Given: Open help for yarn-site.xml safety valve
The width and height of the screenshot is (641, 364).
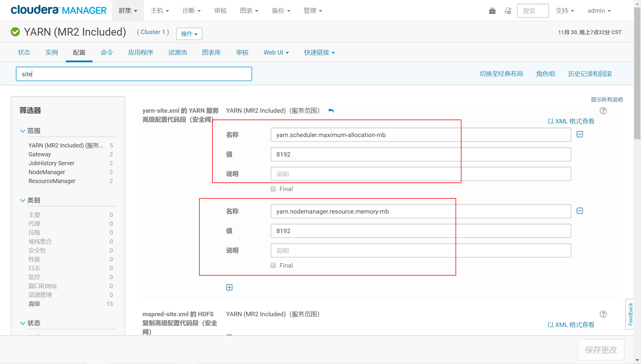Looking at the screenshot, I should point(603,111).
